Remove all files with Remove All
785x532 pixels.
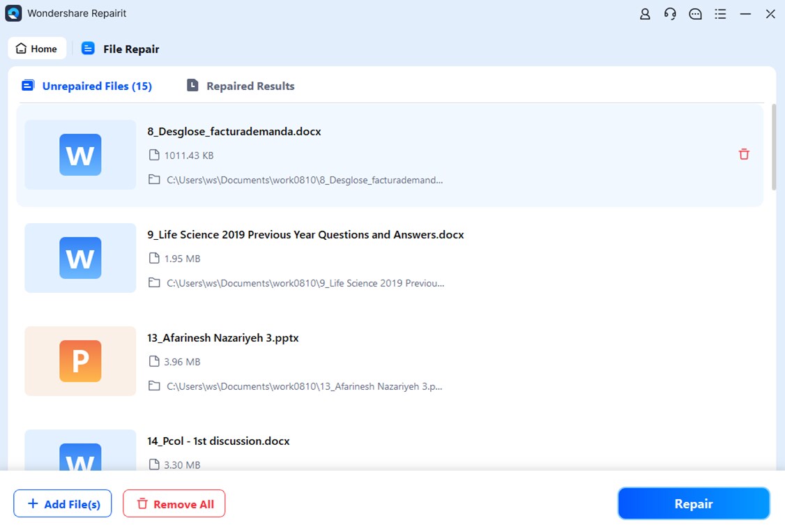174,503
